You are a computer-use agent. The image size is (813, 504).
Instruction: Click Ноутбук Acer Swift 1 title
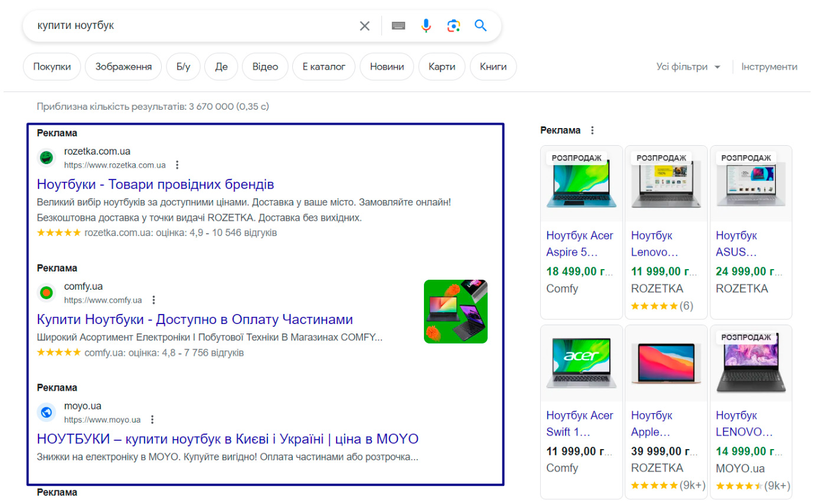pyautogui.click(x=580, y=423)
